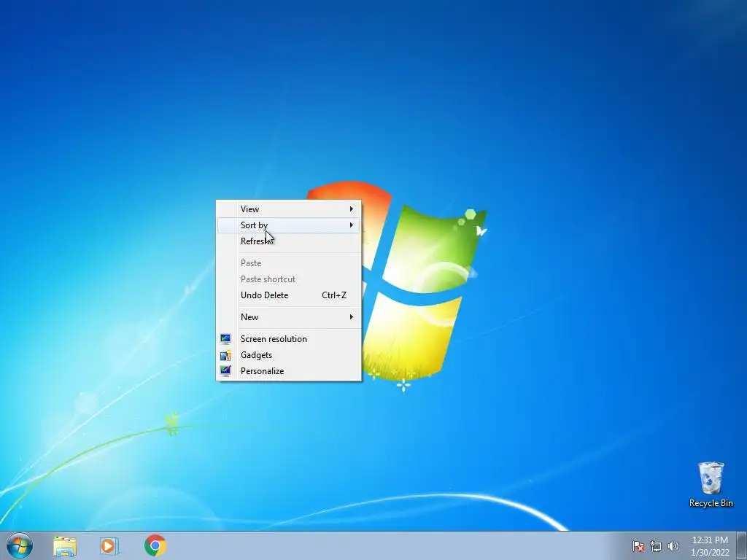Expand the New submenu arrow
Viewport: 747px width, 560px height.
pyautogui.click(x=352, y=317)
